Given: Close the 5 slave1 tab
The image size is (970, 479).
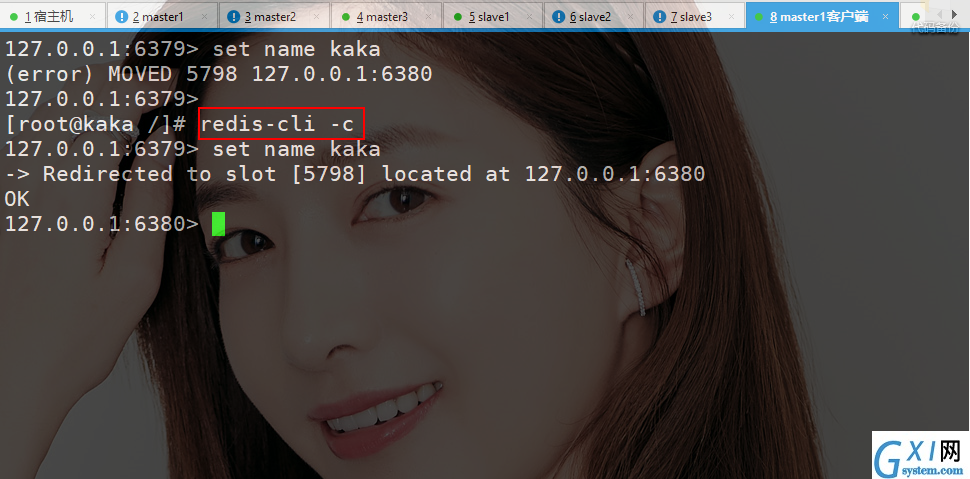Looking at the screenshot, I should 530,17.
